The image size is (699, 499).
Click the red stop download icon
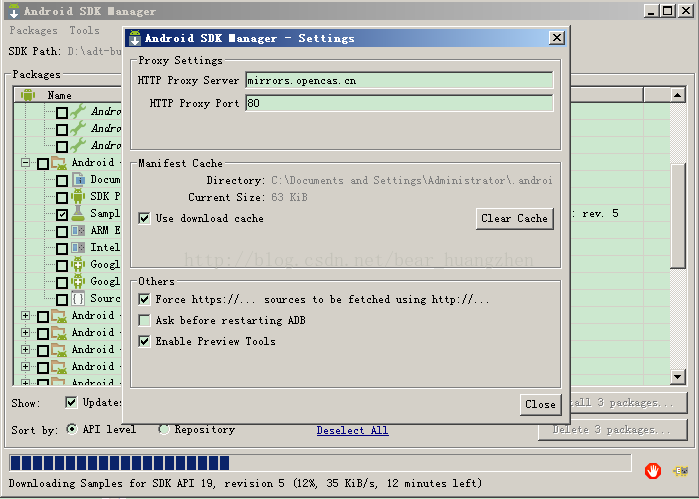click(x=653, y=470)
